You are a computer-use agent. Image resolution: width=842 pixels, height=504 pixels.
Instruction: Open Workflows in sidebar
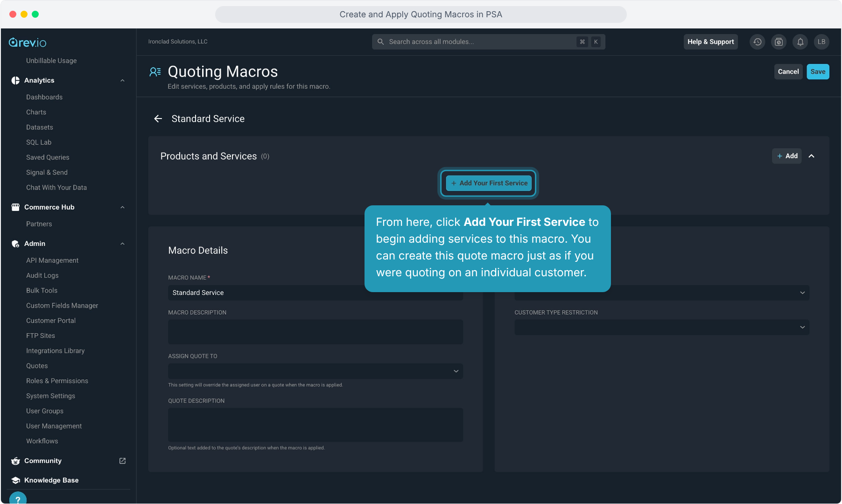pos(42,441)
